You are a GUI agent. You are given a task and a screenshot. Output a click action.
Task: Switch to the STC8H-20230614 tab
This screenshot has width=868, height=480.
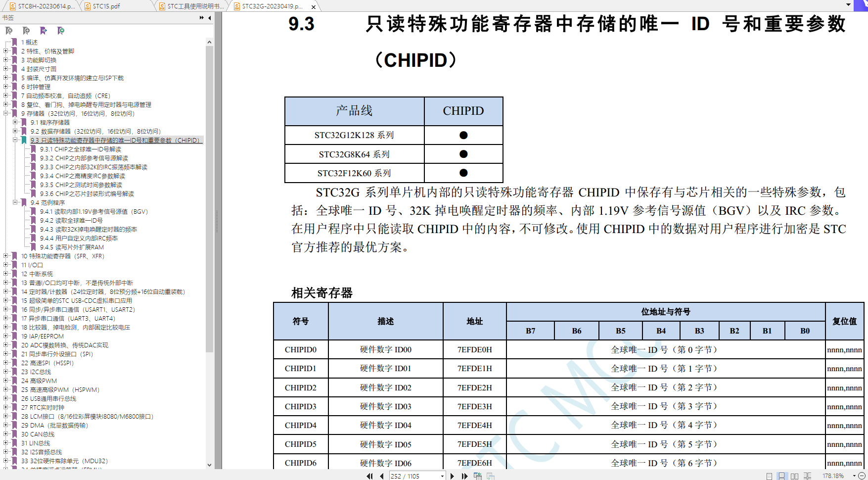pyautogui.click(x=42, y=6)
